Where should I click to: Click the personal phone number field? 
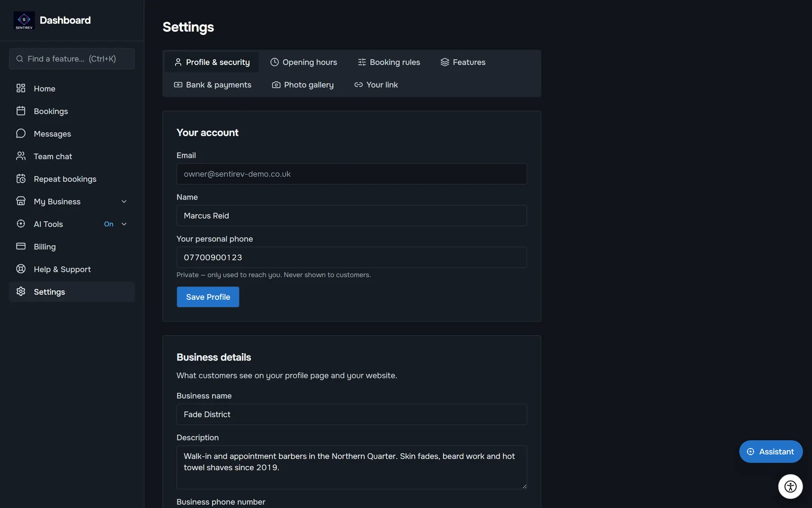point(352,258)
